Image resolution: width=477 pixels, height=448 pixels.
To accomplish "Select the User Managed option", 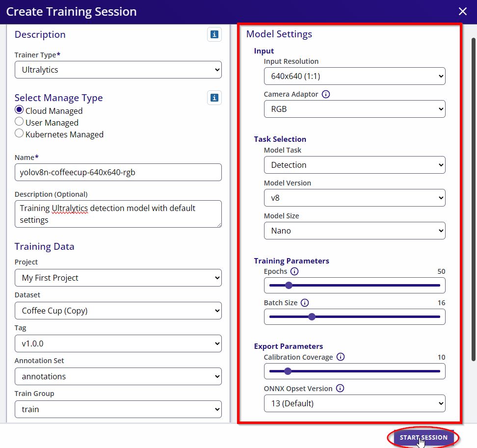I will click(19, 122).
